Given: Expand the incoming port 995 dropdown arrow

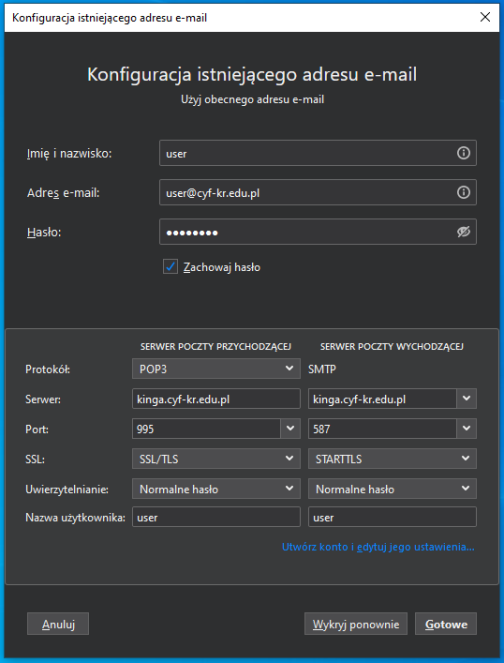Looking at the screenshot, I should pyautogui.click(x=290, y=429).
